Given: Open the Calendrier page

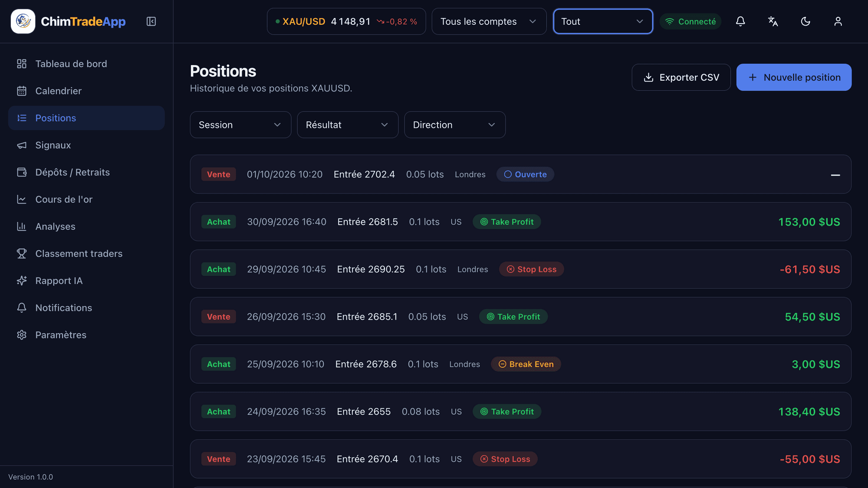Looking at the screenshot, I should 86,91.
